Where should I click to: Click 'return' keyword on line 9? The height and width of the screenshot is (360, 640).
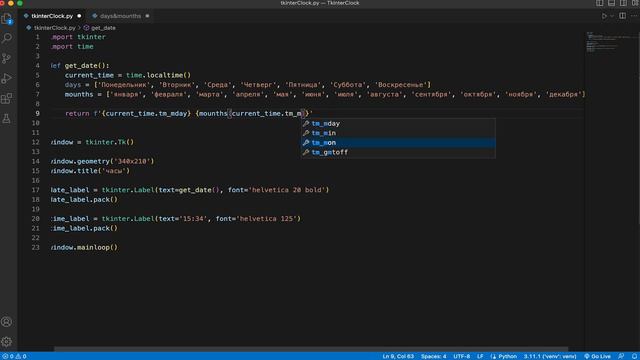coord(77,113)
